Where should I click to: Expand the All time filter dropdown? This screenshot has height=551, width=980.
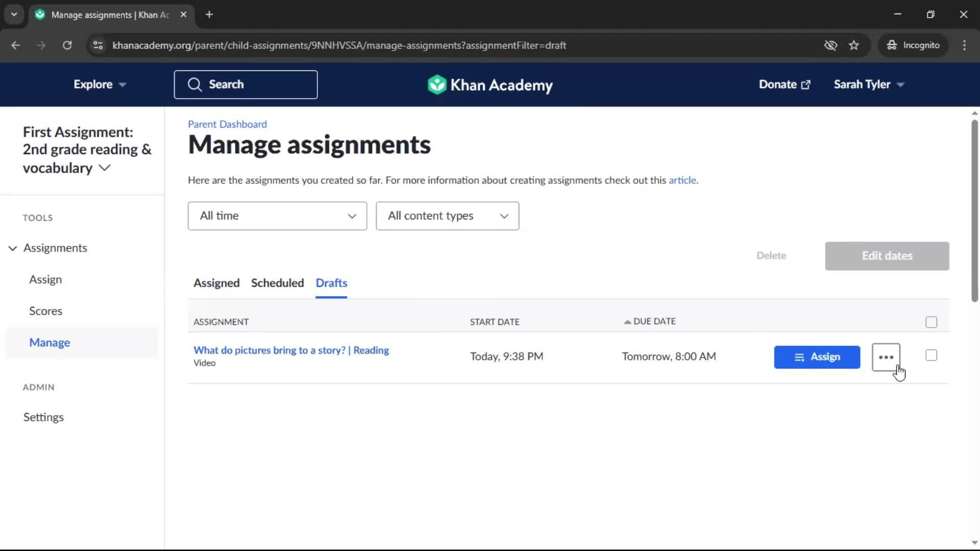coord(277,216)
